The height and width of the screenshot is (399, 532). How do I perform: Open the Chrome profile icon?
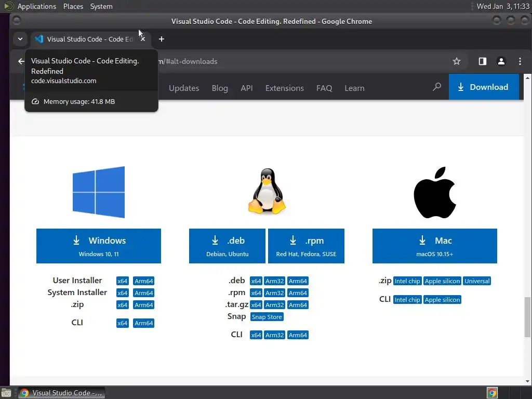(x=501, y=61)
